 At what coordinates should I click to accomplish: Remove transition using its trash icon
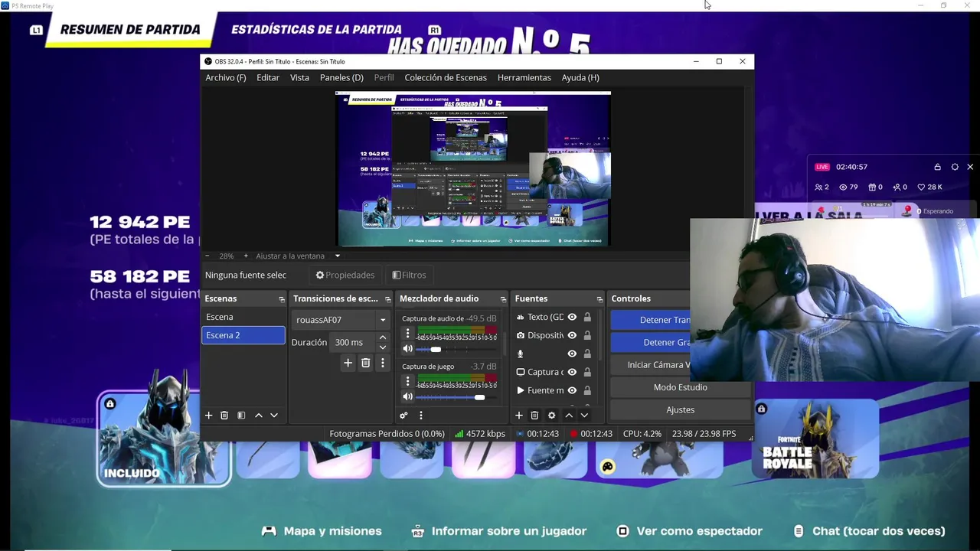click(x=365, y=363)
